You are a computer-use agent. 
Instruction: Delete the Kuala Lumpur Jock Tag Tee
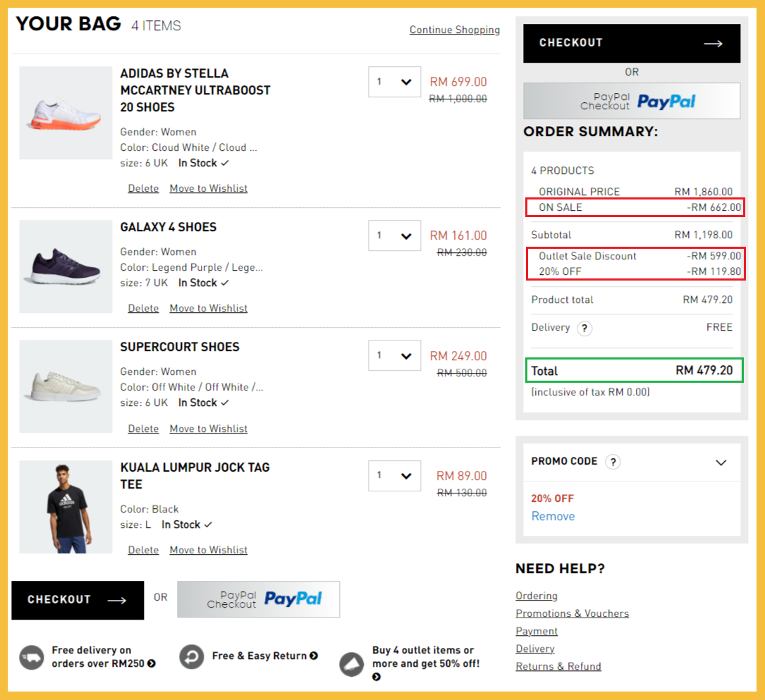coord(143,550)
